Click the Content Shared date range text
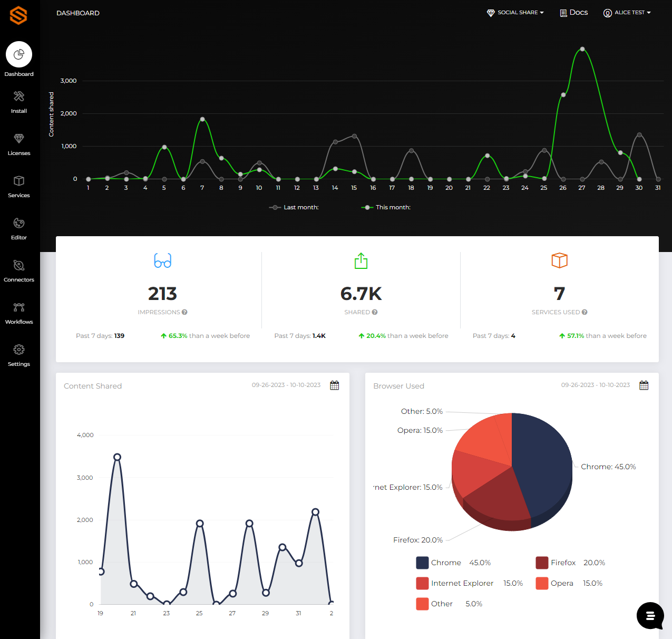Screen dimensions: 672x639 pyautogui.click(x=286, y=385)
